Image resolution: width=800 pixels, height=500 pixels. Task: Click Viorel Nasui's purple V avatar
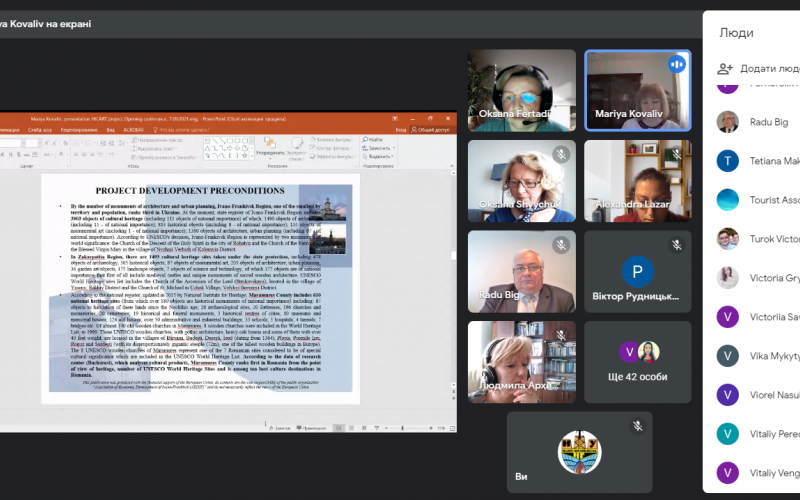tap(728, 395)
